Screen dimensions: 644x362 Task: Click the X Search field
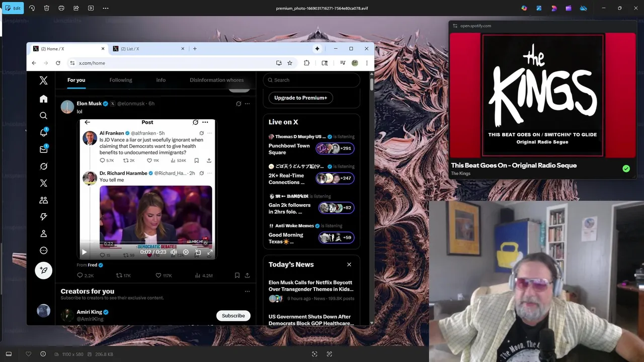(x=311, y=80)
